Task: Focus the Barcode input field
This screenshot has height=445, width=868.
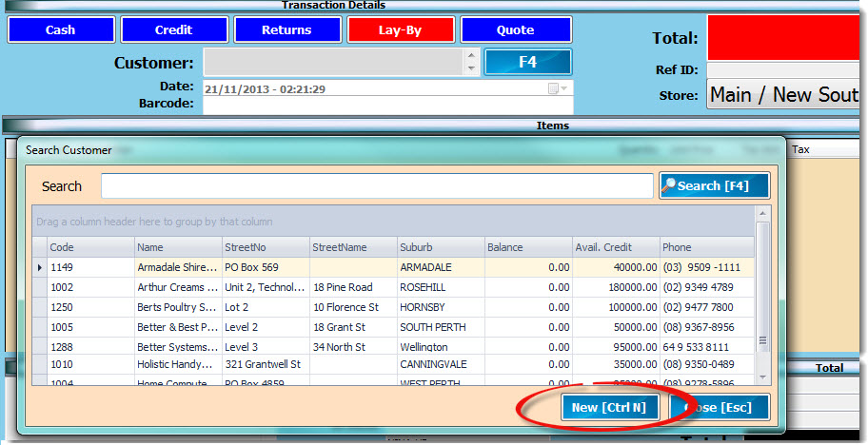Action: click(387, 105)
